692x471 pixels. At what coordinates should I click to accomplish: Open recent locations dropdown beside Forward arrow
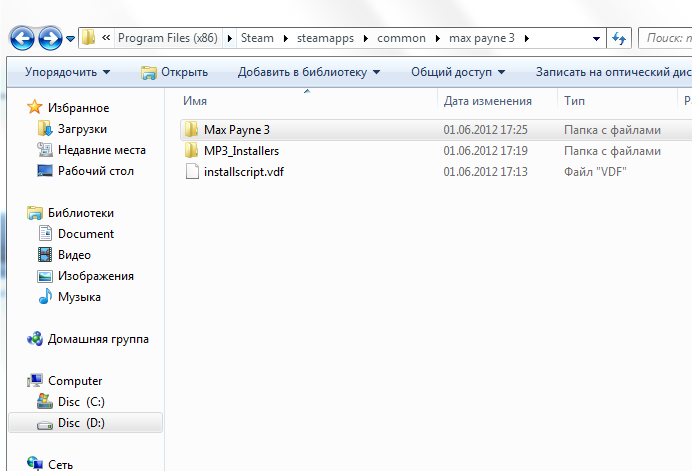[70, 39]
